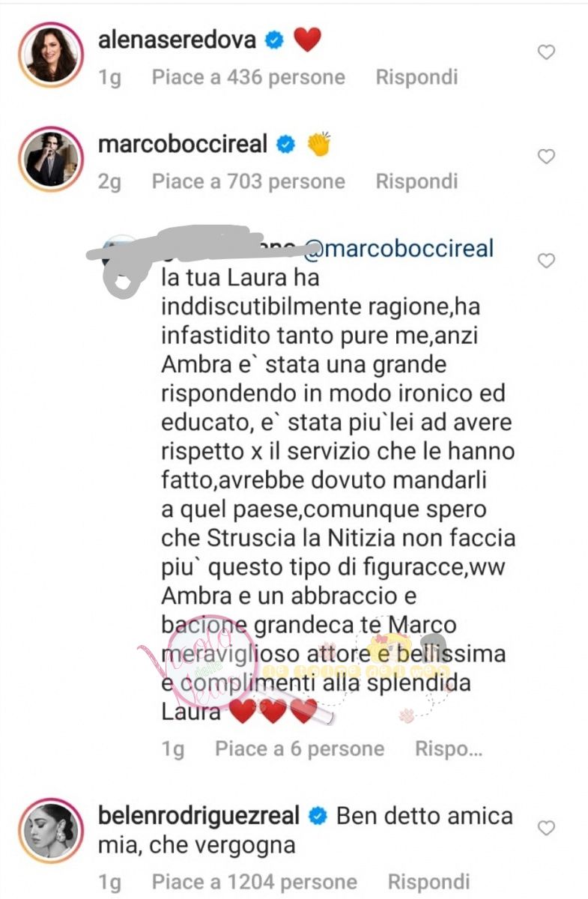Viewport: 588px width, 899px height.
Task: Like belenrodriguezreal's comment with heart icon
Action: point(547,828)
